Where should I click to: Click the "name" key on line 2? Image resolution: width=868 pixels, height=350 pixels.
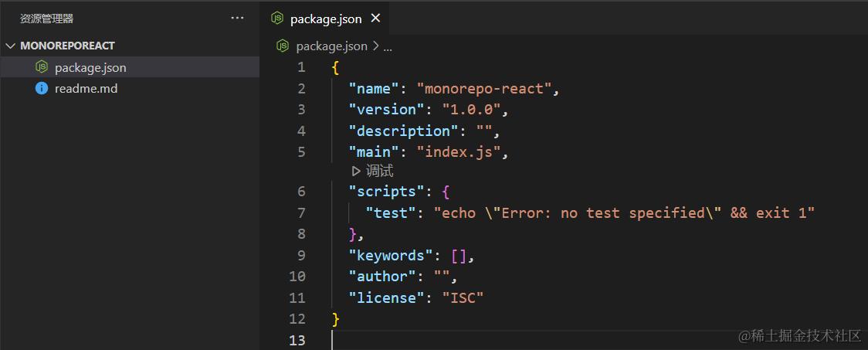374,89
